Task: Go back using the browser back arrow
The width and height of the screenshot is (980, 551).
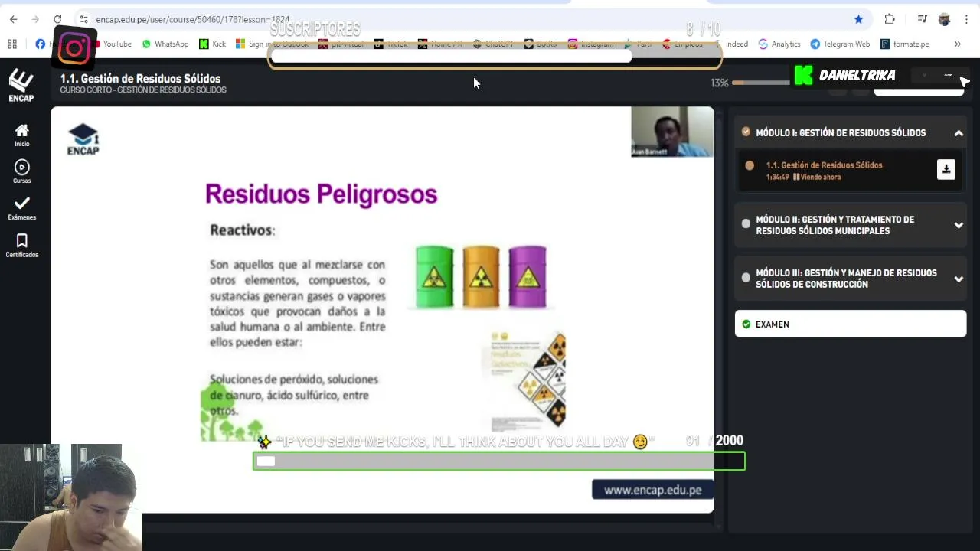Action: (13, 19)
